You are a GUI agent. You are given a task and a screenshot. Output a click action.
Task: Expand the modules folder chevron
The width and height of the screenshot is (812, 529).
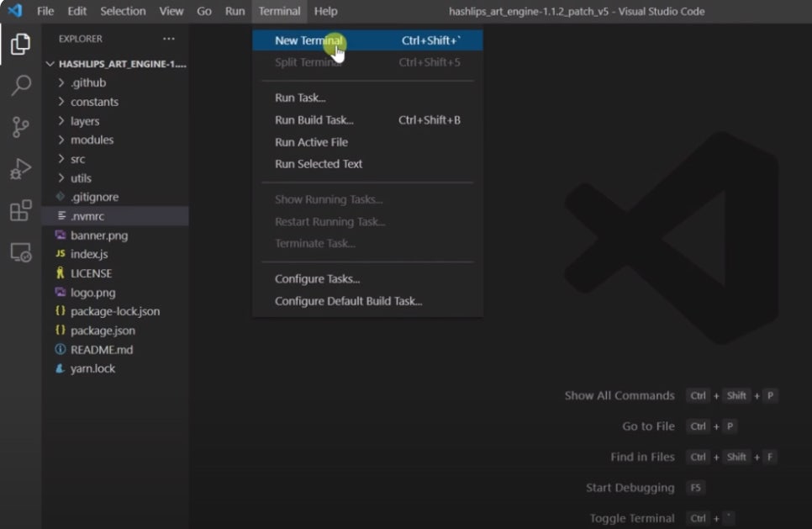(61, 140)
